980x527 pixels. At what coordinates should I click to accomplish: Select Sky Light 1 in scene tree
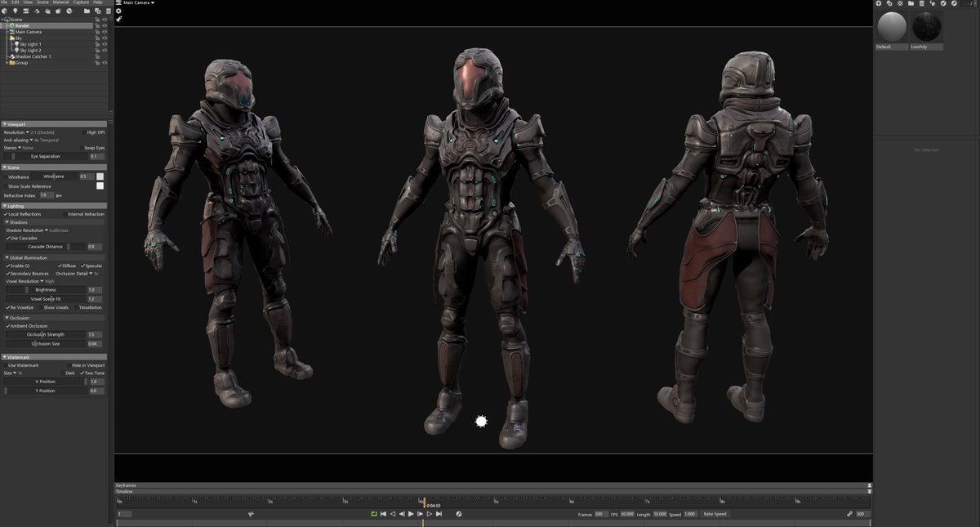click(x=30, y=44)
